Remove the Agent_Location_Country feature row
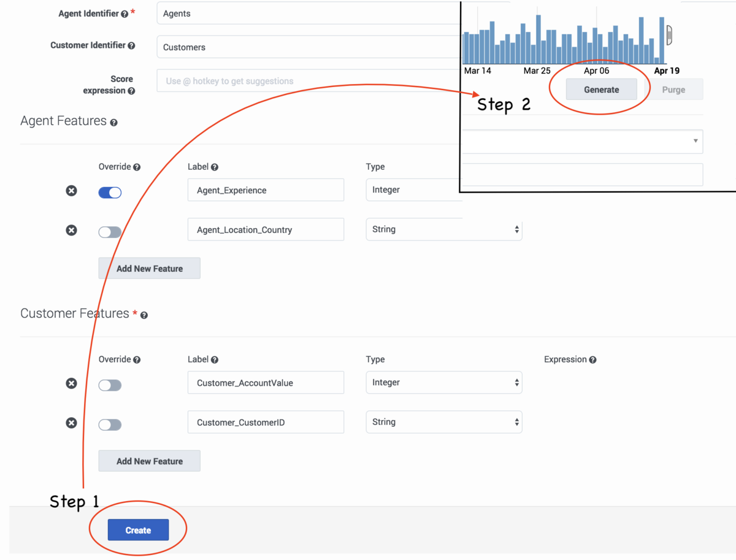736x560 pixels. pyautogui.click(x=71, y=230)
